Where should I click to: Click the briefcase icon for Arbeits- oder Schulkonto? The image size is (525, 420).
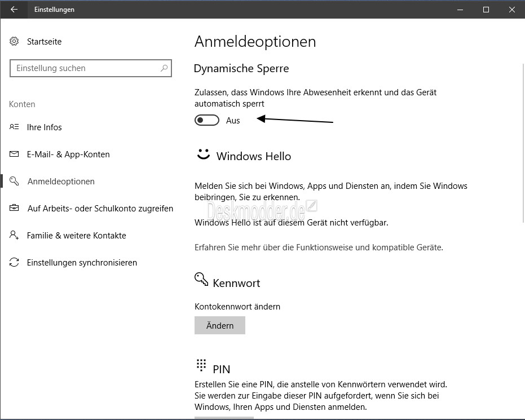click(14, 208)
